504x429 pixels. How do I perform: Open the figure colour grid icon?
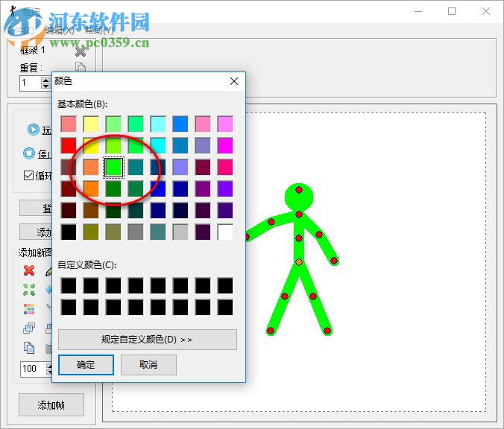tap(29, 309)
